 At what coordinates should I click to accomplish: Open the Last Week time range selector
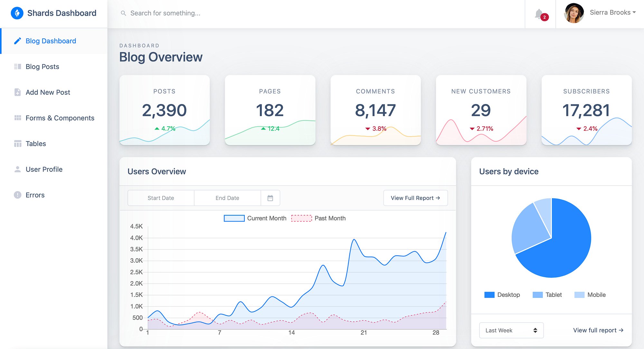(x=511, y=330)
